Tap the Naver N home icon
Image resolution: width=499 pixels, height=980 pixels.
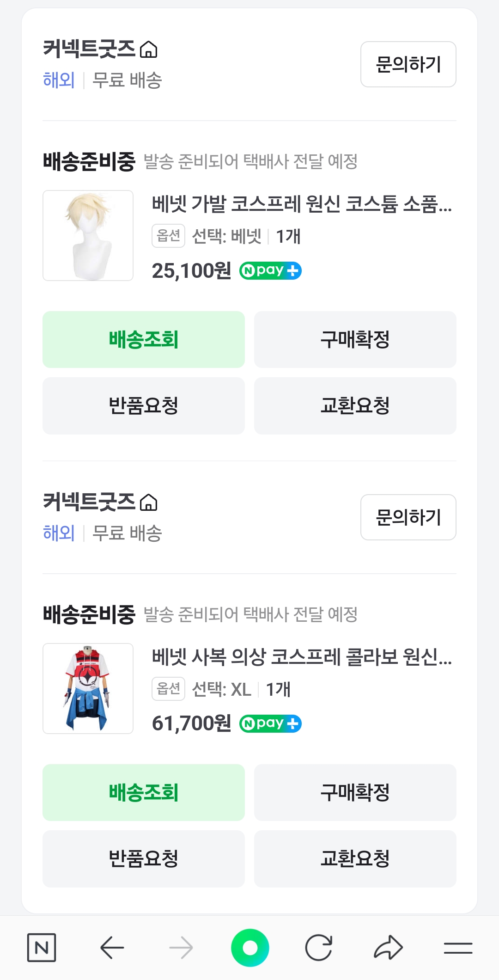[42, 948]
